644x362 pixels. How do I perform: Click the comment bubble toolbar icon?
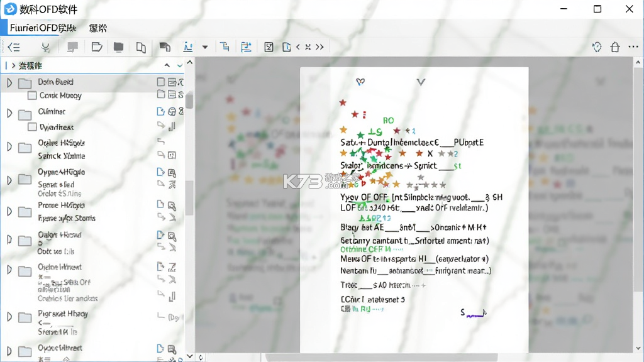click(73, 47)
